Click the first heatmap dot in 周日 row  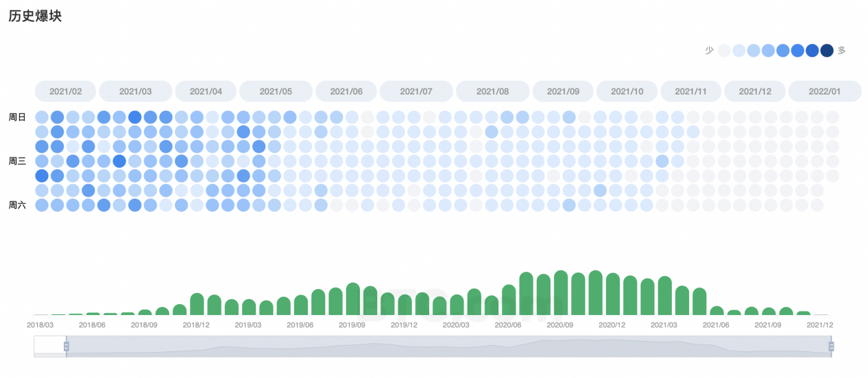pos(42,117)
